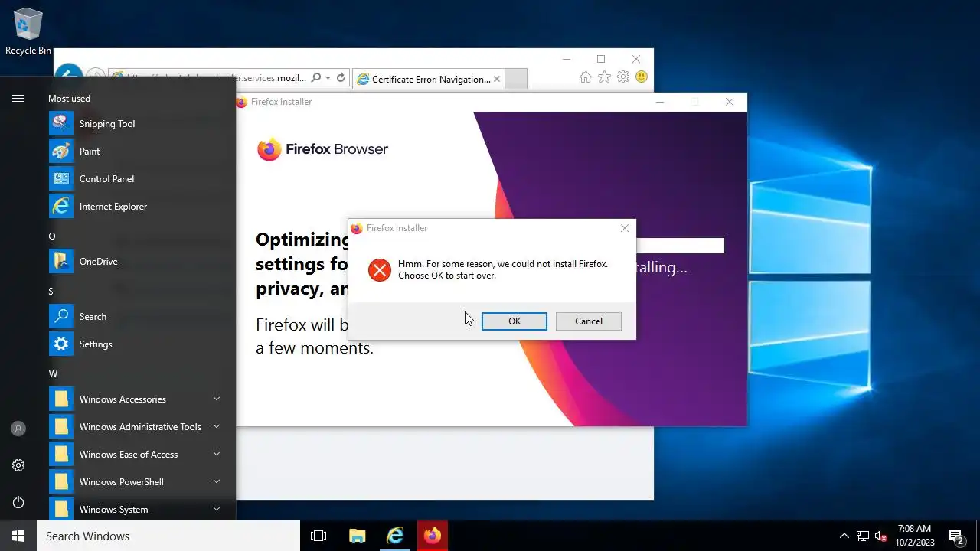Open Control Panel in Start menu
This screenshot has height=551, width=980.
tap(138, 178)
